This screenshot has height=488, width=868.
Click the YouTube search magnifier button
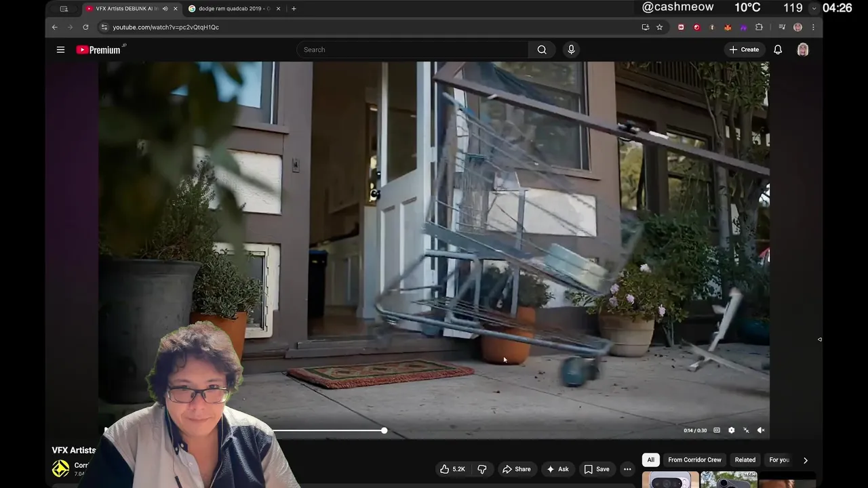542,49
